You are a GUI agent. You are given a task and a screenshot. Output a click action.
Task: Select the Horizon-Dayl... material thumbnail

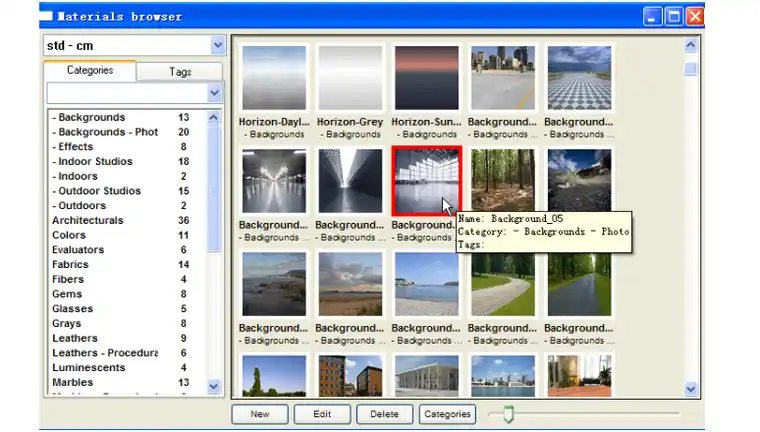pos(274,78)
